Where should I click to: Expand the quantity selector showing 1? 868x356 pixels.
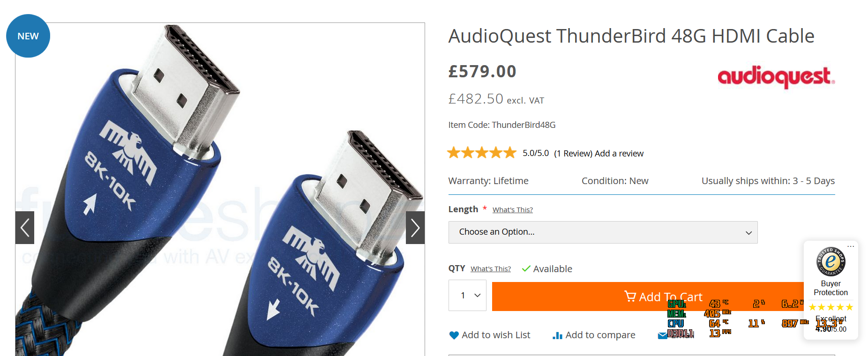click(467, 296)
